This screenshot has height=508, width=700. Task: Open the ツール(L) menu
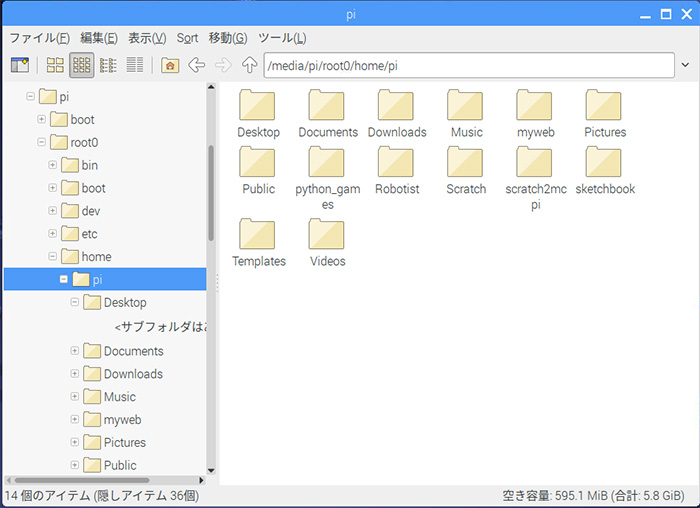click(282, 38)
